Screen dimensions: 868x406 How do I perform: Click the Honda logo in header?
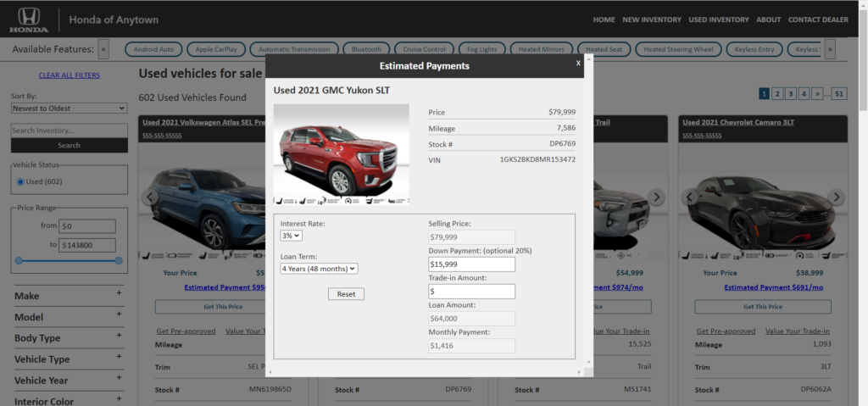point(29,19)
